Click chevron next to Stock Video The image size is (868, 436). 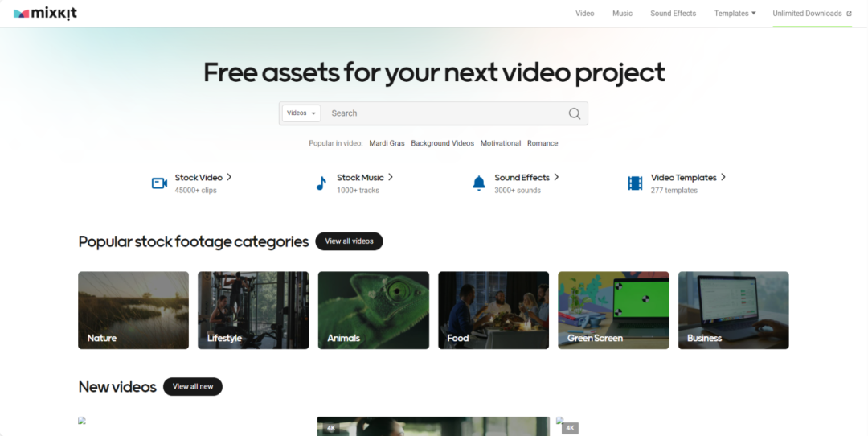(x=229, y=177)
